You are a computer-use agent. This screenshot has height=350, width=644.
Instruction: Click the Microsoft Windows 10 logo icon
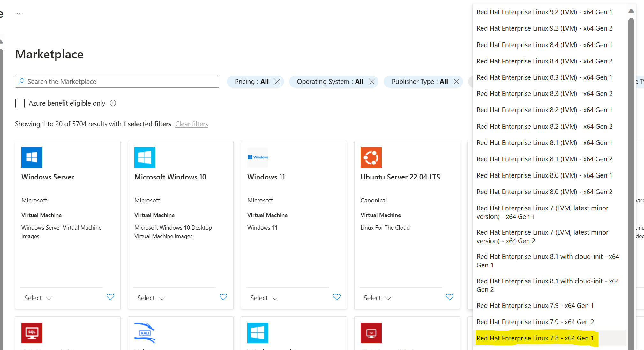[145, 157]
